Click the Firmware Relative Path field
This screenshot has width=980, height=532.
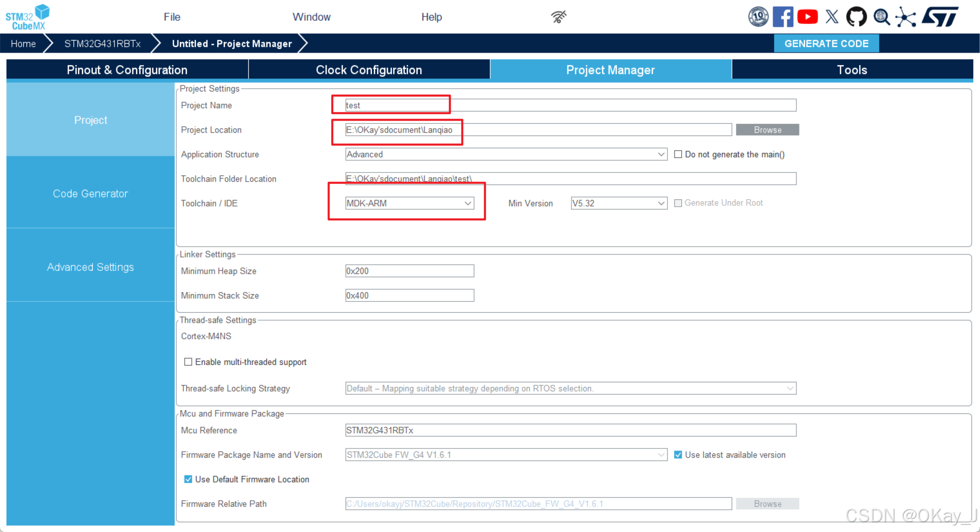pyautogui.click(x=538, y=504)
